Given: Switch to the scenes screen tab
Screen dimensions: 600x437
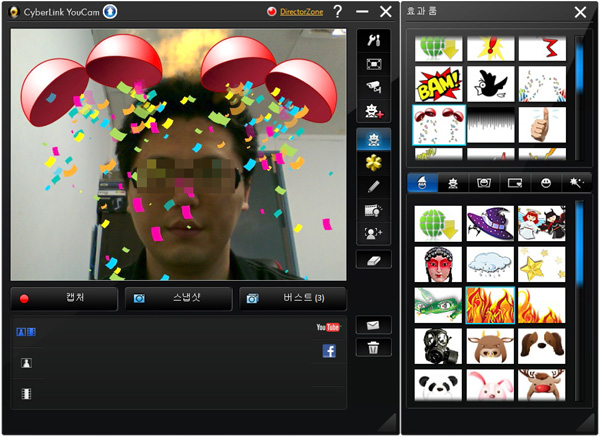Looking at the screenshot, I should coord(515,183).
